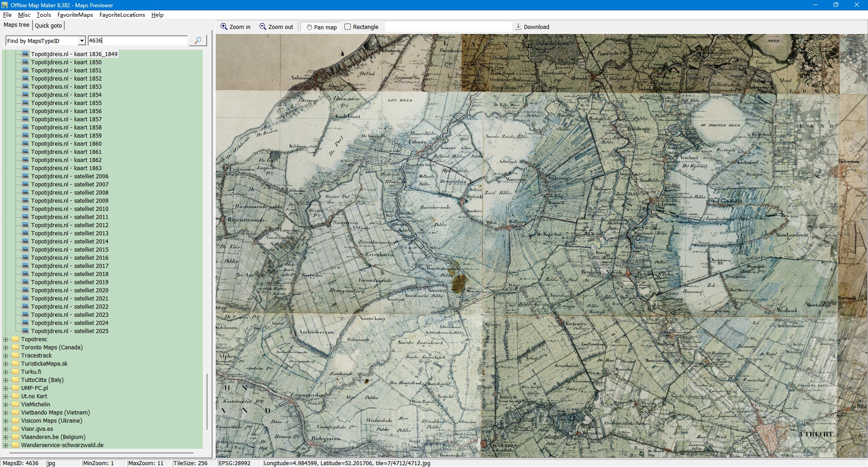Select Topotijdreis.nl - satelliet 2016 map

click(70, 258)
